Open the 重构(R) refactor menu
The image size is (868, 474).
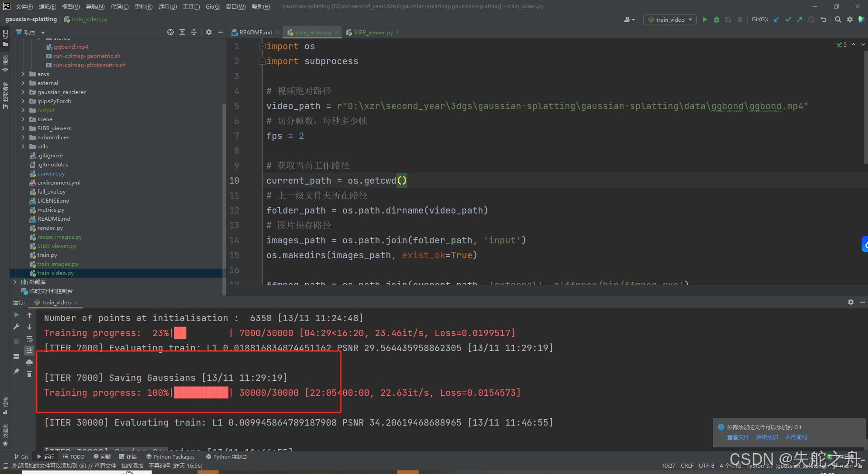(143, 6)
